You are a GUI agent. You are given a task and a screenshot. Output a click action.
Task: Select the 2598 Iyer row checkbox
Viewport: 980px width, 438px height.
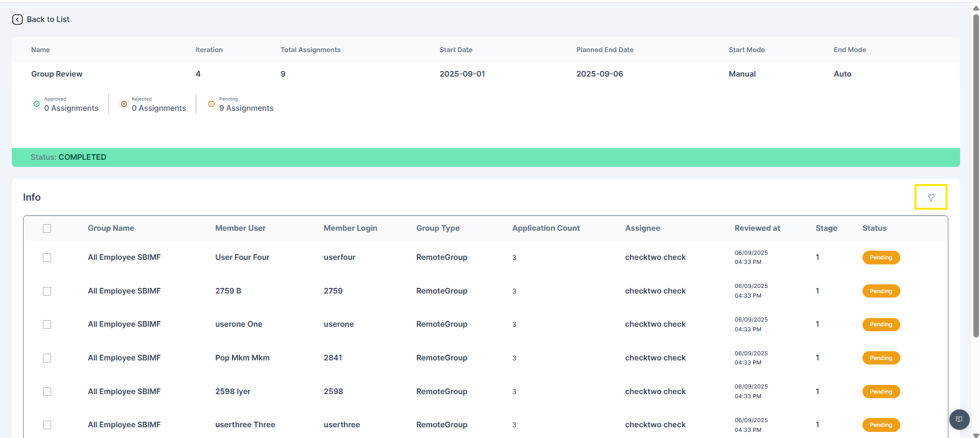click(47, 392)
